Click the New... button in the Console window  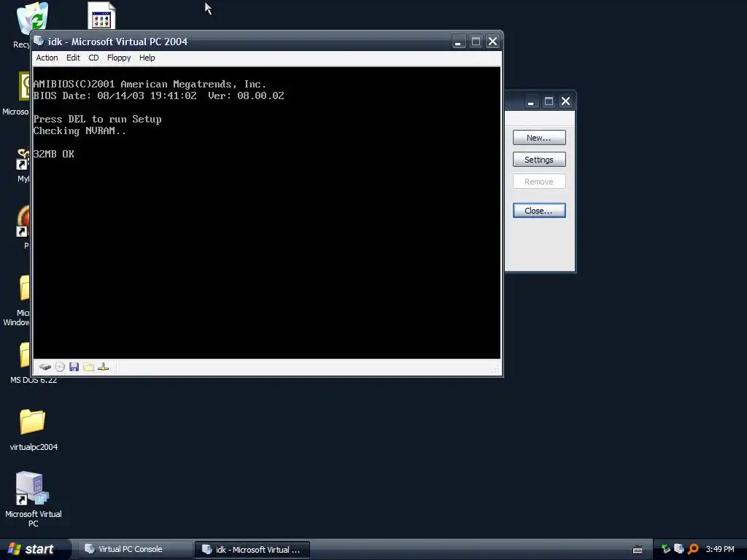point(539,138)
